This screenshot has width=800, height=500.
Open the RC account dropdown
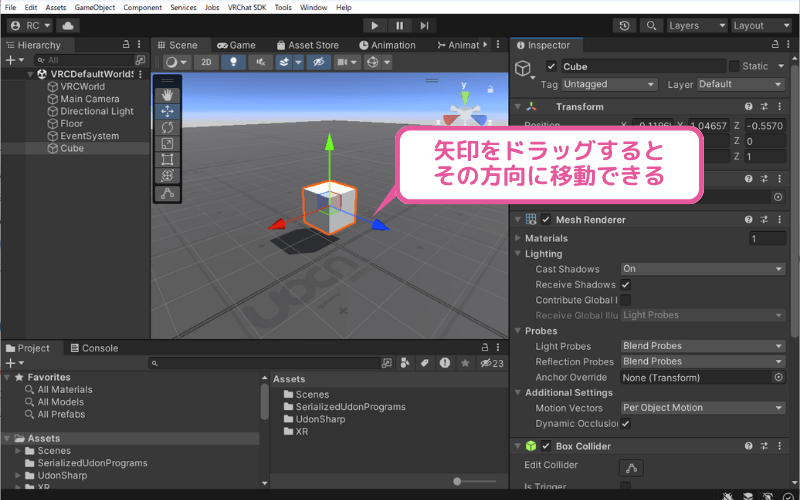pyautogui.click(x=31, y=26)
